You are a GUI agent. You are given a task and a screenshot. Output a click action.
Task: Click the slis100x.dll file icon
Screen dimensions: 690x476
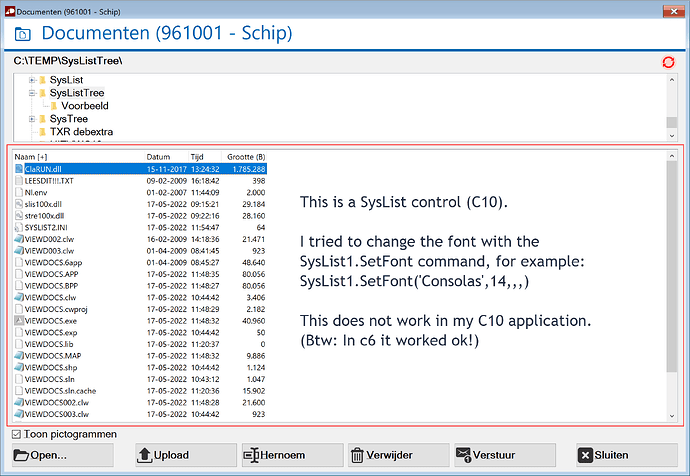[19, 204]
